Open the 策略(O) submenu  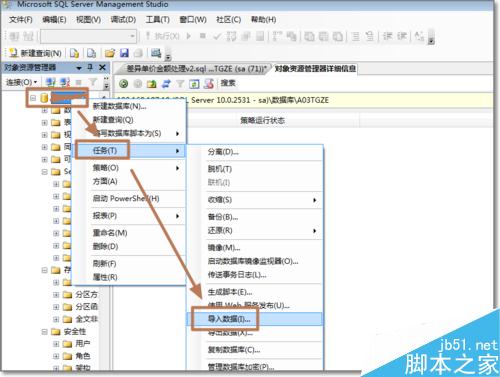(x=130, y=168)
